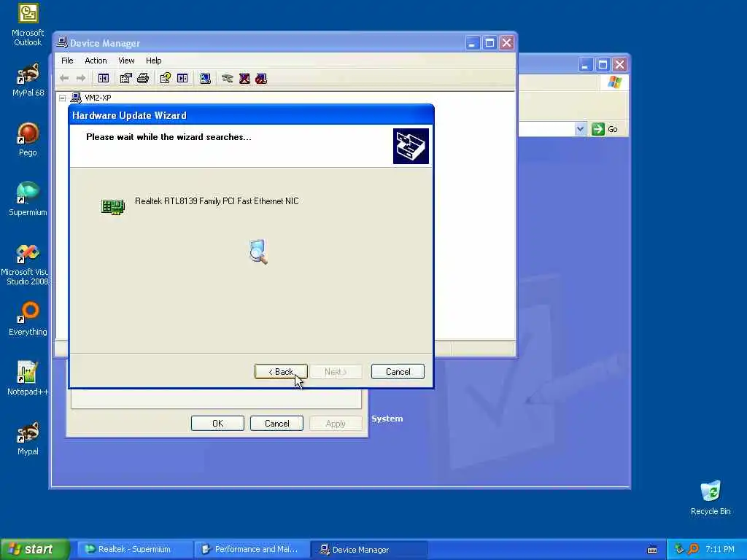Open MyPal 68 desktop shortcut

tap(28, 79)
